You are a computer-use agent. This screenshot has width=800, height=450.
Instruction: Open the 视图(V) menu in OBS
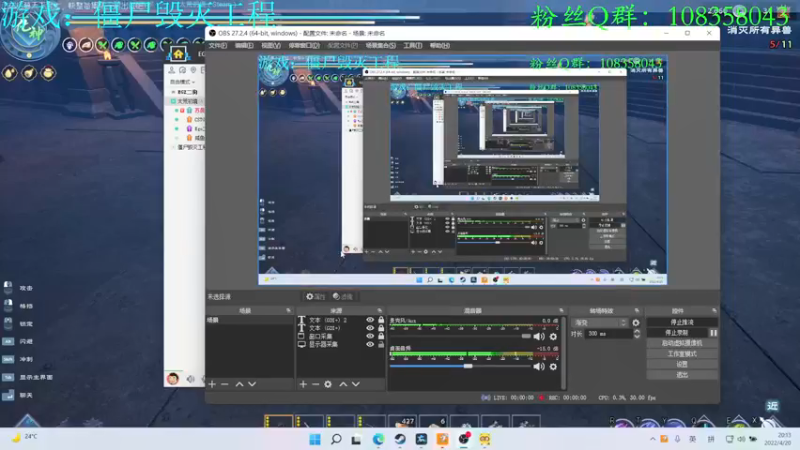coord(270,45)
